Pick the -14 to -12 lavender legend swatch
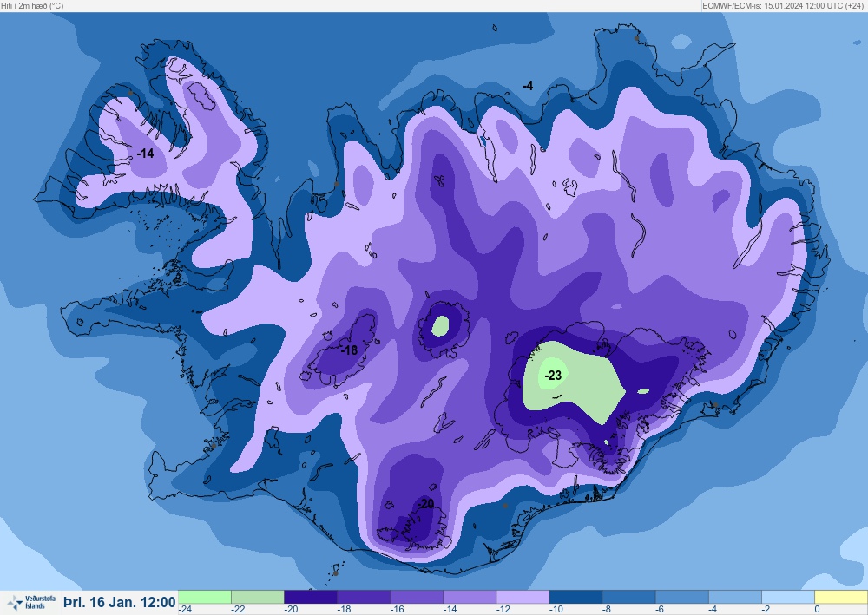 point(470,598)
